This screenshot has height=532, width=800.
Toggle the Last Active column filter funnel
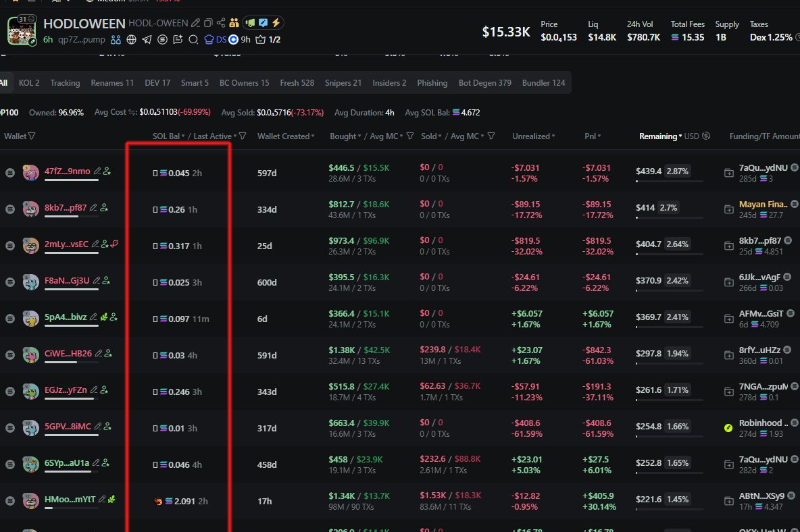click(243, 136)
